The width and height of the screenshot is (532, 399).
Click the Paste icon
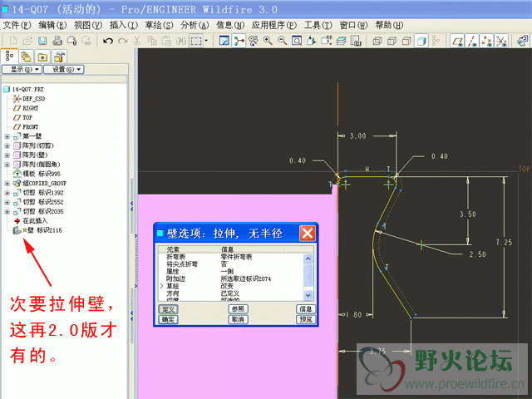coord(166,41)
